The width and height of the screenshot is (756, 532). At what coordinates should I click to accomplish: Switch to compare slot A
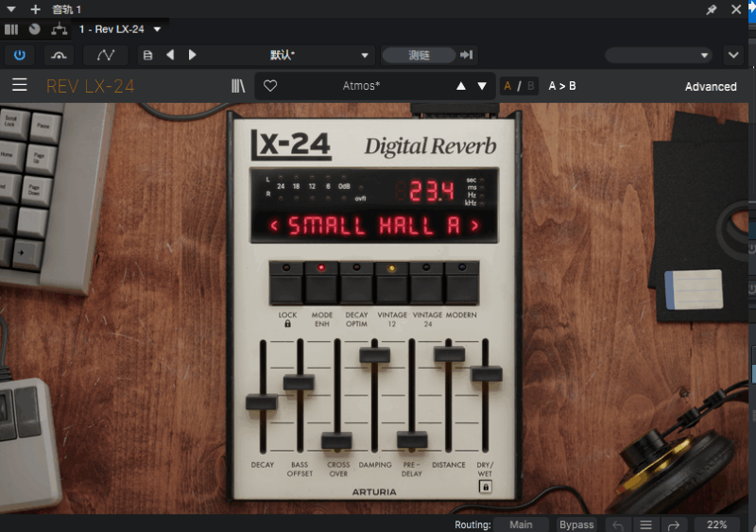(507, 86)
